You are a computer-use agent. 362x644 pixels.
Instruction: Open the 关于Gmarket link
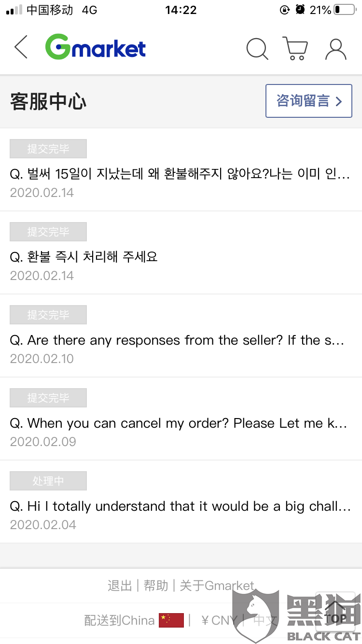point(217,586)
